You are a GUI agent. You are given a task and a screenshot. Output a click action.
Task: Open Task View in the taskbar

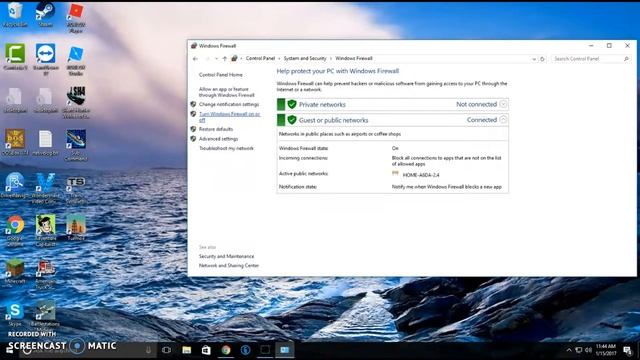pos(167,350)
